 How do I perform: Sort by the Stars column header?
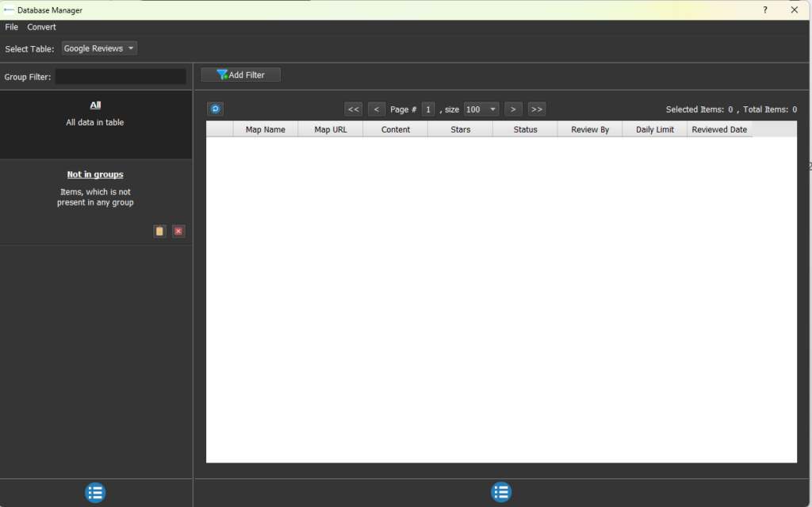pos(460,129)
